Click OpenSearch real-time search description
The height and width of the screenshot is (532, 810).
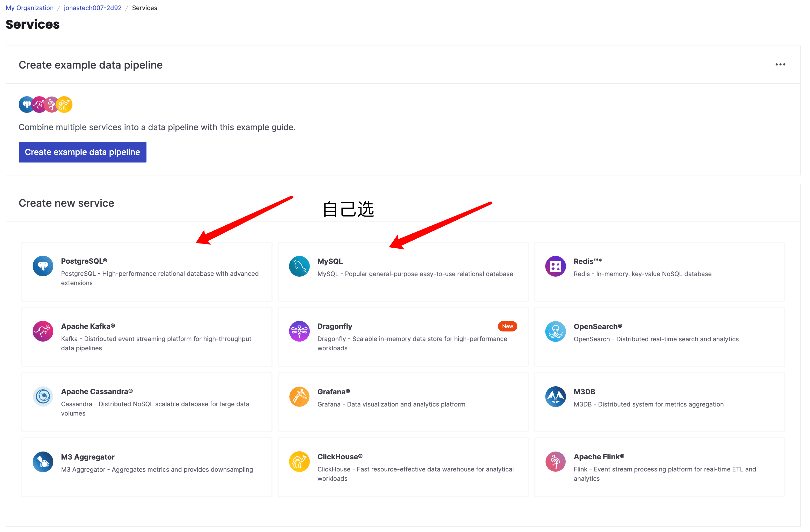coord(656,339)
